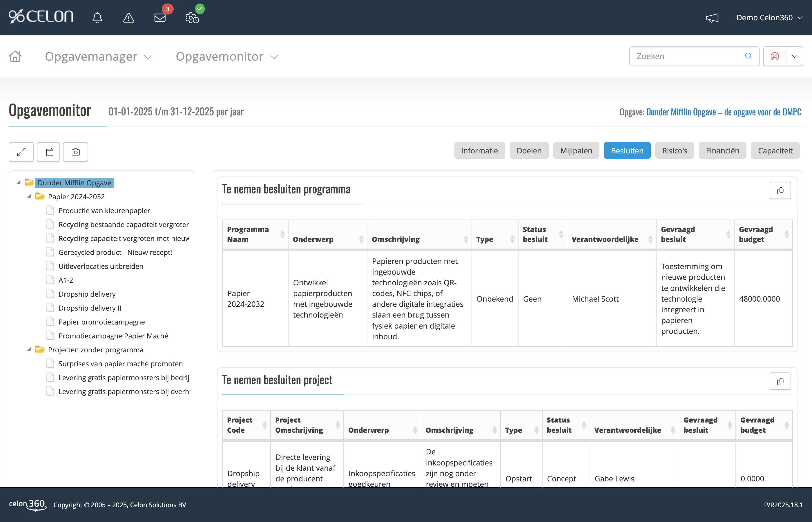Open the Opgavemanager dropdown
This screenshot has height=522, width=812.
tap(98, 57)
